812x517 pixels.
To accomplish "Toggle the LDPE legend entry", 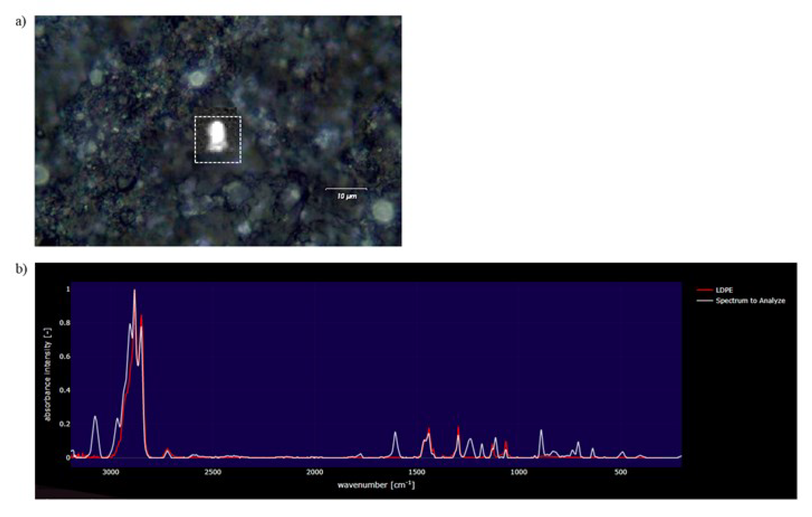I will click(x=724, y=290).
